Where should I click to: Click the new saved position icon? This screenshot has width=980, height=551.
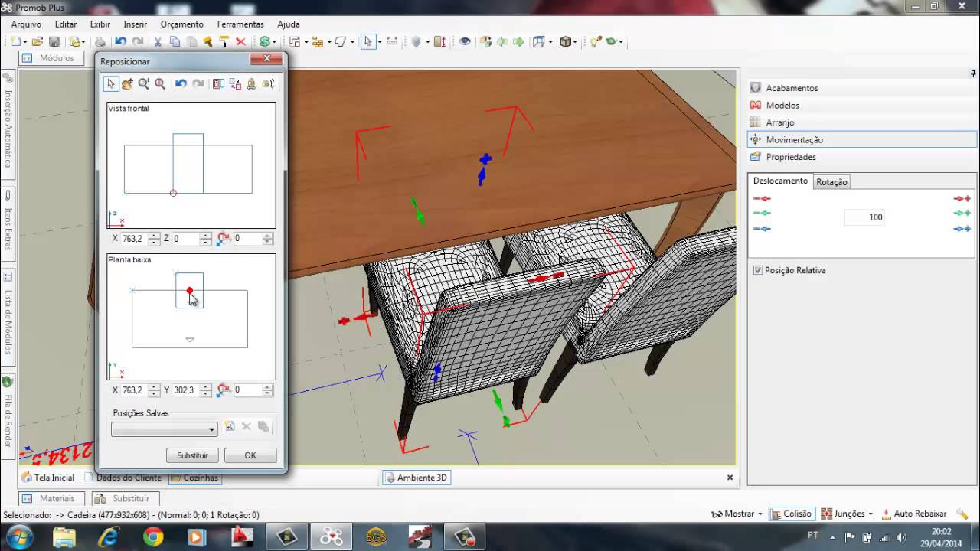pyautogui.click(x=230, y=427)
